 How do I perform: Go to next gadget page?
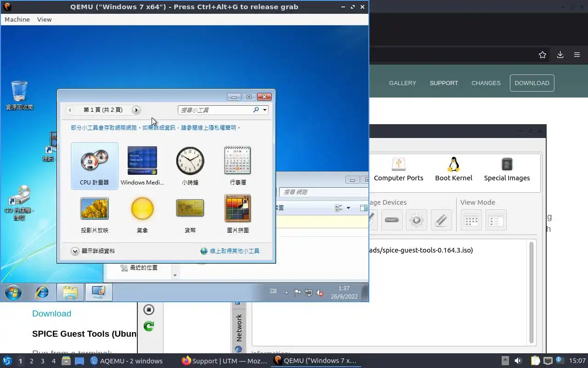[136, 110]
